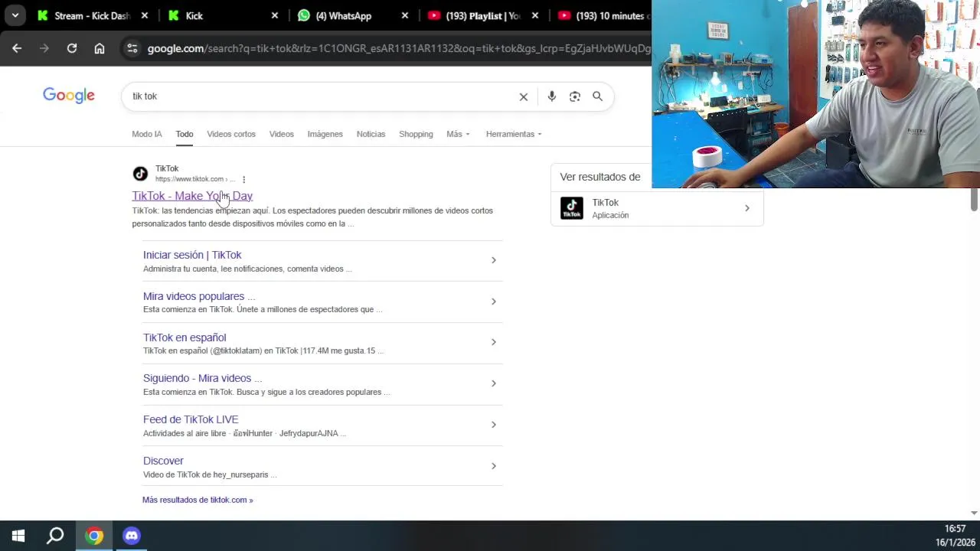Click into the Google search input field
This screenshot has width=980, height=551.
tap(322, 96)
